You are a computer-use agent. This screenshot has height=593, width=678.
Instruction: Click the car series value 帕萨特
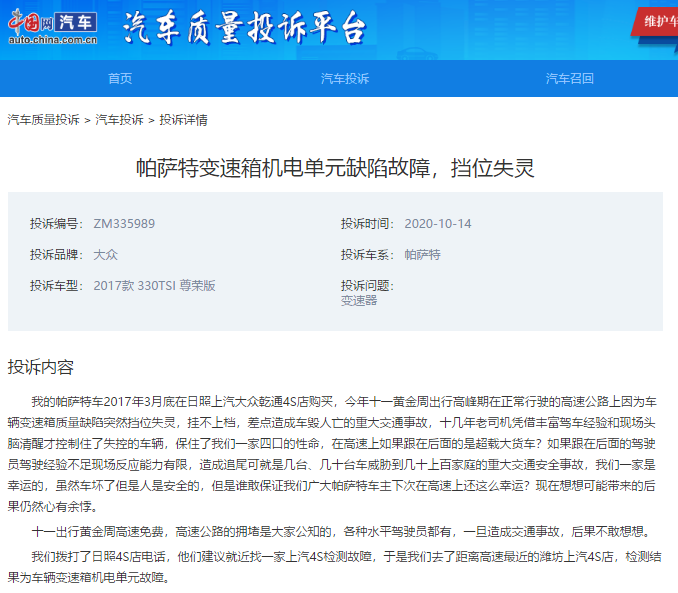point(422,254)
